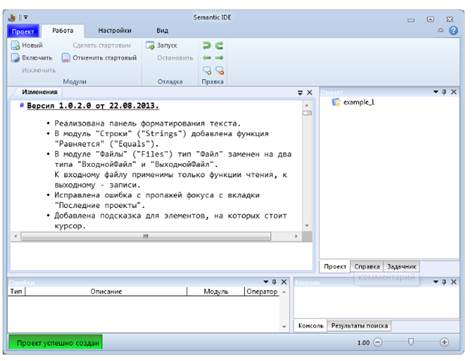
Task: Open project panel options dropdown arrow
Action: [436, 92]
